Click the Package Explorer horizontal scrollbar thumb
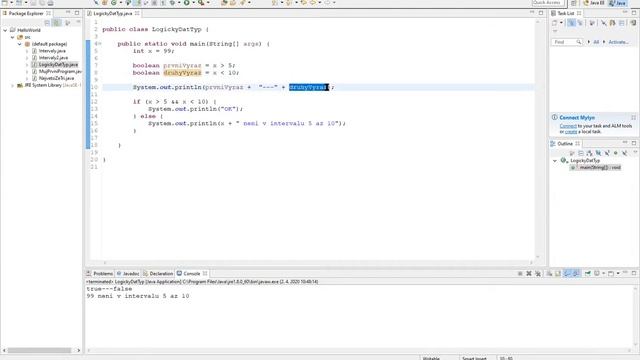The image size is (640, 360). pyautogui.click(x=40, y=350)
